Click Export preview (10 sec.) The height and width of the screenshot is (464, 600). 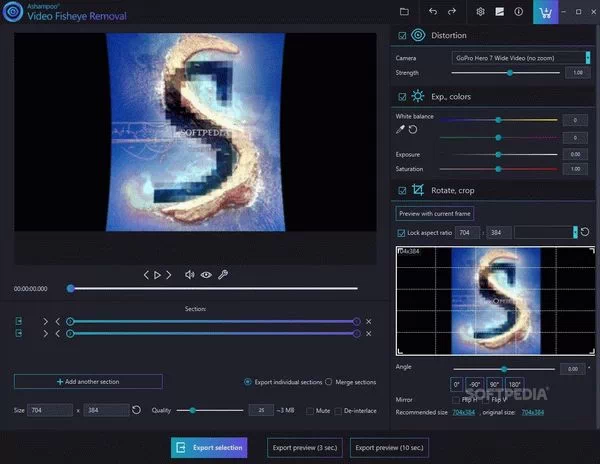389,448
